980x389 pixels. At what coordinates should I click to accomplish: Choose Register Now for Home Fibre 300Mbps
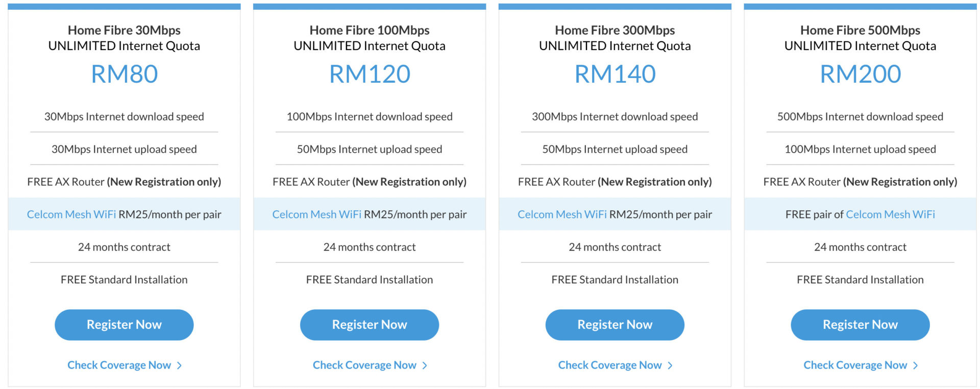(x=615, y=325)
